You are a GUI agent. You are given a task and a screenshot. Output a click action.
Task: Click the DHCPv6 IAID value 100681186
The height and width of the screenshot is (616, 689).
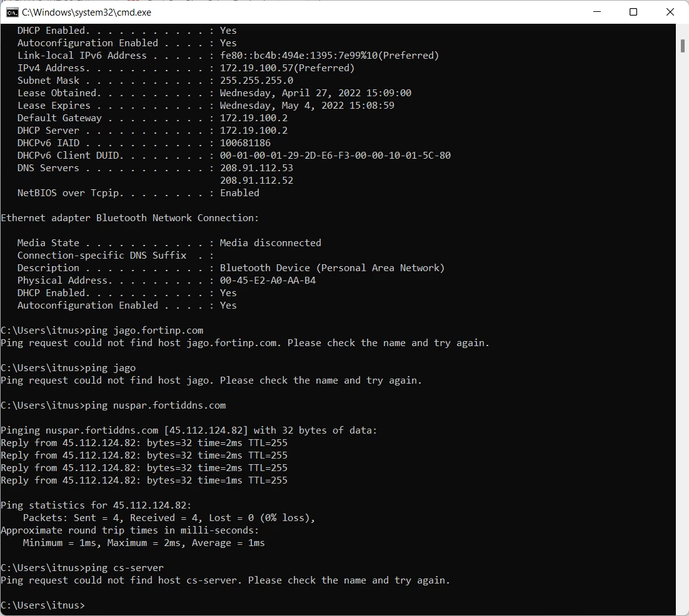coord(245,143)
